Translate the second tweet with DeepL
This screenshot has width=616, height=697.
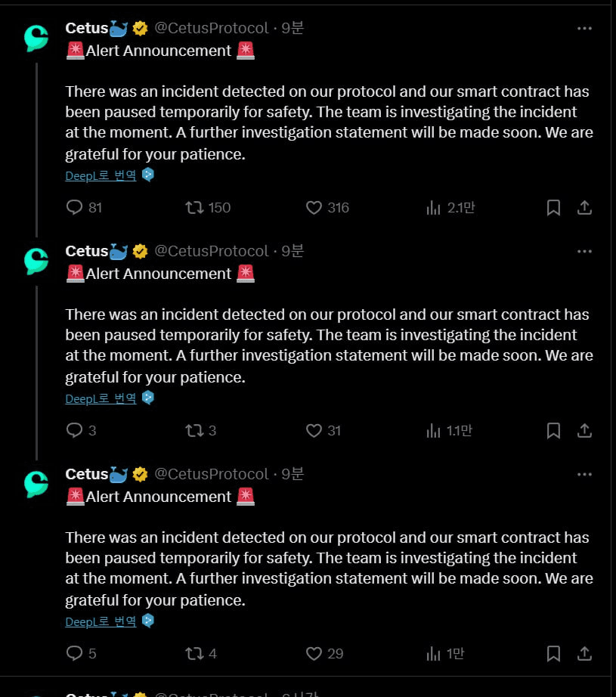(x=101, y=398)
